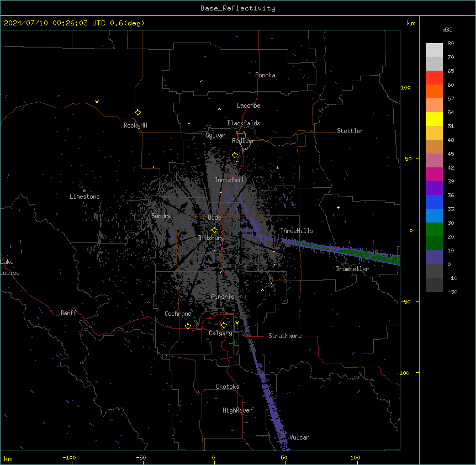Click the 57 value in the dBZ legend
Image resolution: width=476 pixels, height=465 pixels.
tap(451, 98)
